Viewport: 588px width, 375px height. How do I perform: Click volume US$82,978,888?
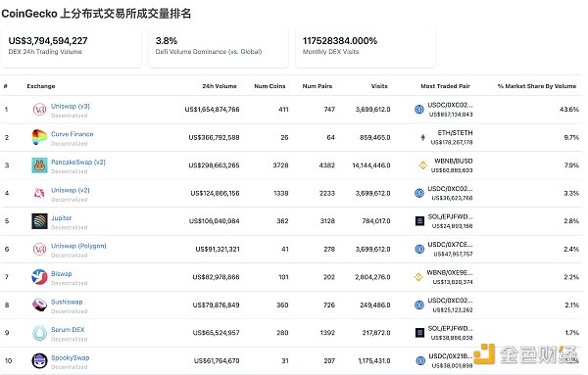pos(216,277)
